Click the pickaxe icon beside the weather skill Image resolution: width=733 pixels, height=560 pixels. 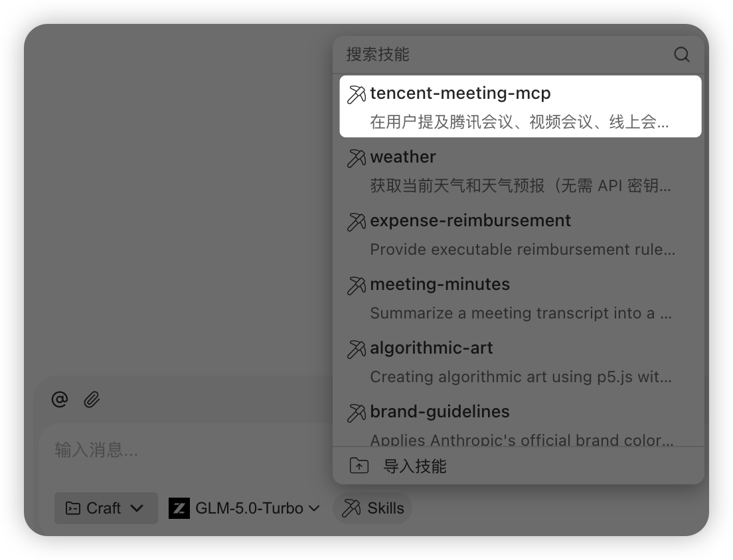click(x=357, y=158)
